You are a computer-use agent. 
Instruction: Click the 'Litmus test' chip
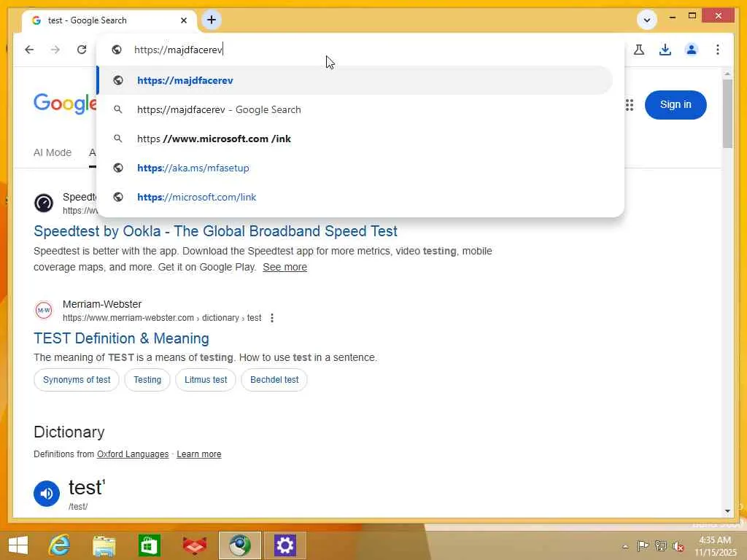click(x=206, y=379)
